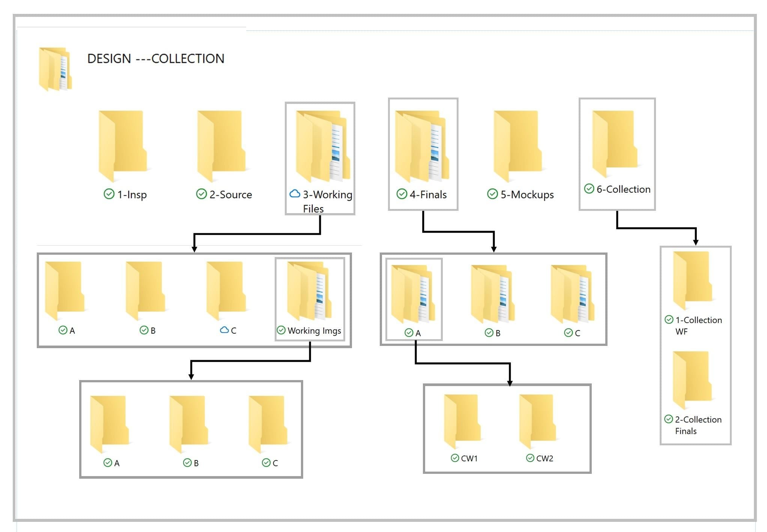Click the 'DESIGN ---COLLECTION' title text
This screenshot has width=767, height=532.
coord(156,59)
